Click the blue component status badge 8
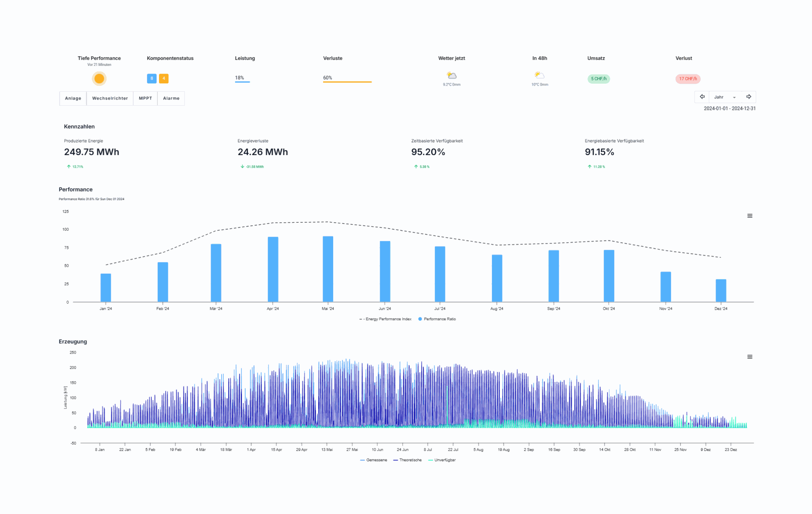The height and width of the screenshot is (514, 812). point(151,79)
